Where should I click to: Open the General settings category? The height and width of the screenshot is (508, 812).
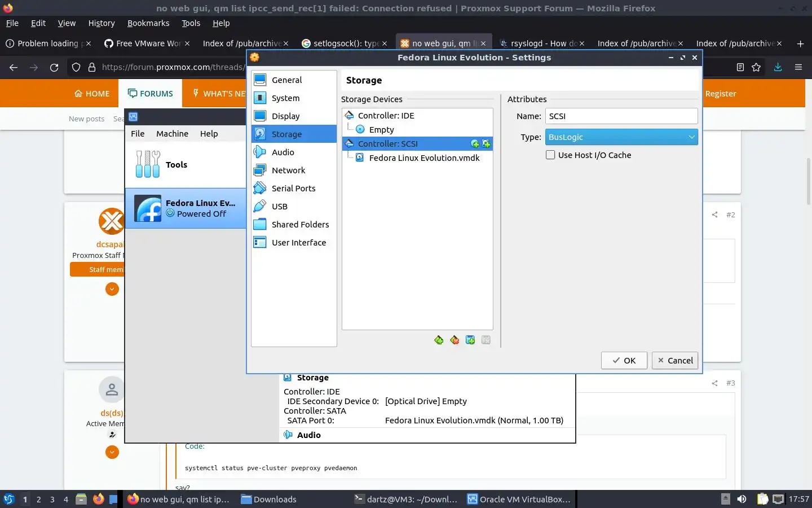point(294,80)
